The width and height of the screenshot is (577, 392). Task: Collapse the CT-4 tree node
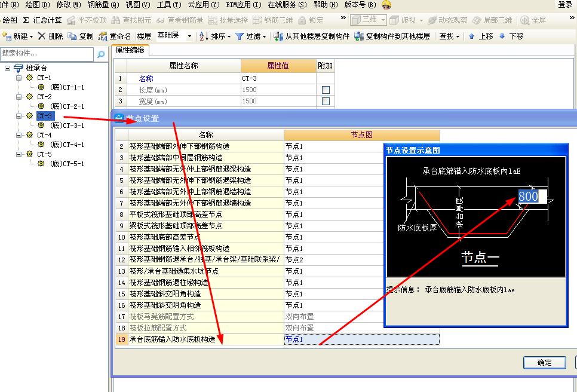click(x=19, y=135)
